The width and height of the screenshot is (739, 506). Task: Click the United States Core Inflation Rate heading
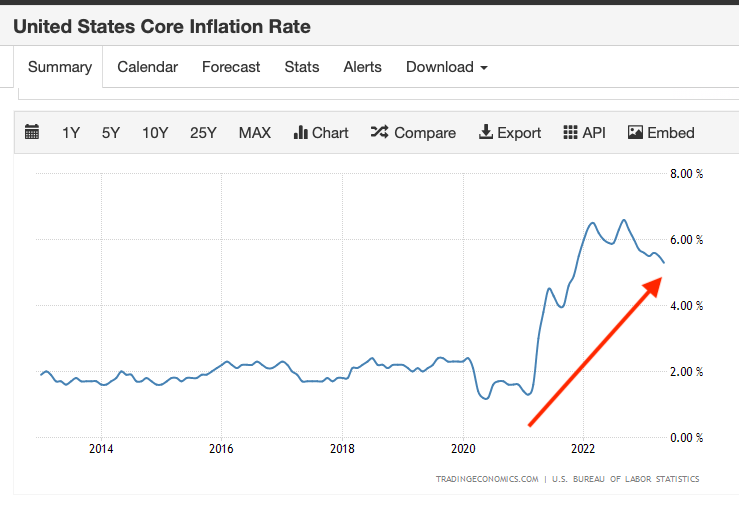point(162,26)
